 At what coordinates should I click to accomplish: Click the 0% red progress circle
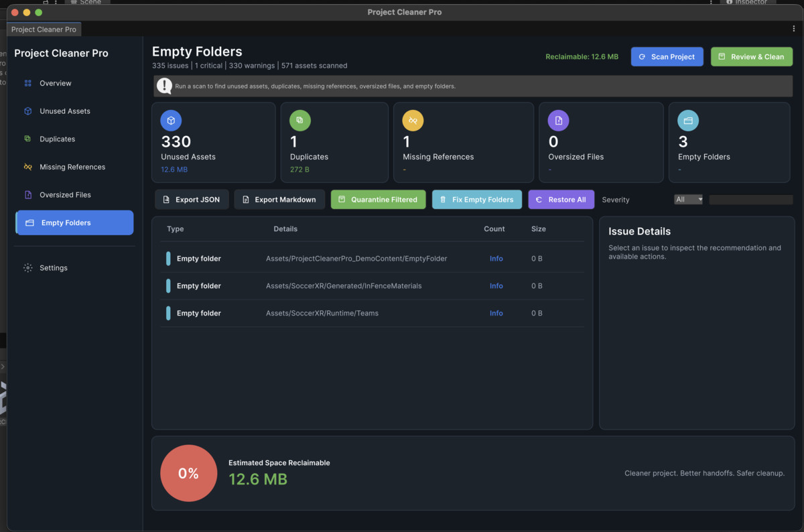tap(188, 474)
